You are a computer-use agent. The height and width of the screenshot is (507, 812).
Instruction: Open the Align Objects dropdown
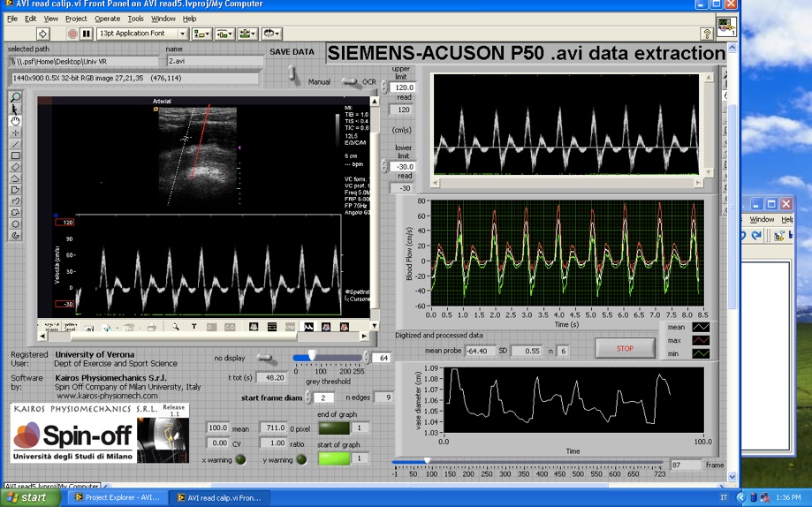201,34
